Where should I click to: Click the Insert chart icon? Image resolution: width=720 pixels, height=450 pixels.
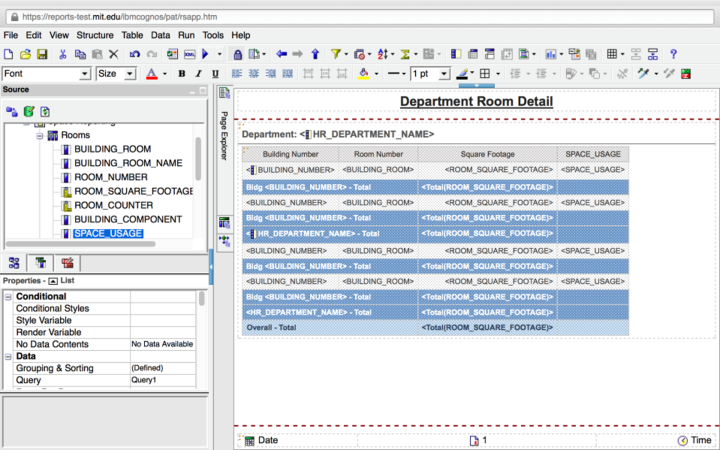tap(549, 54)
